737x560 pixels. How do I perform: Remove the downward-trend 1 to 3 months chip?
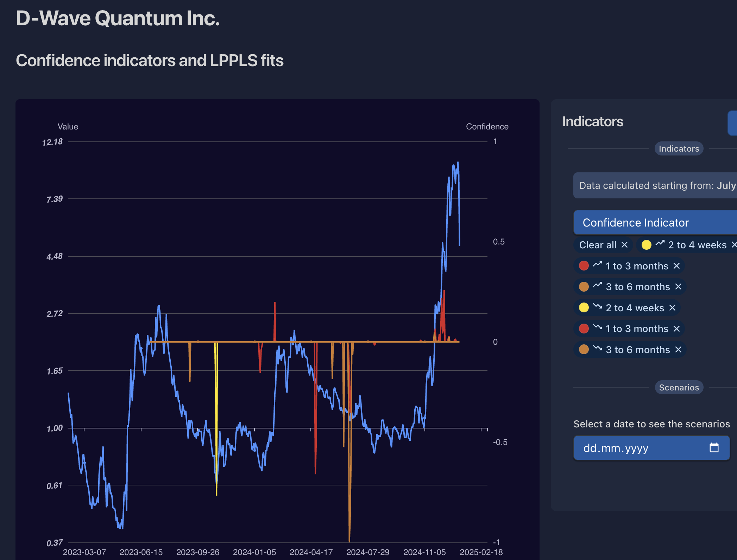(x=676, y=329)
